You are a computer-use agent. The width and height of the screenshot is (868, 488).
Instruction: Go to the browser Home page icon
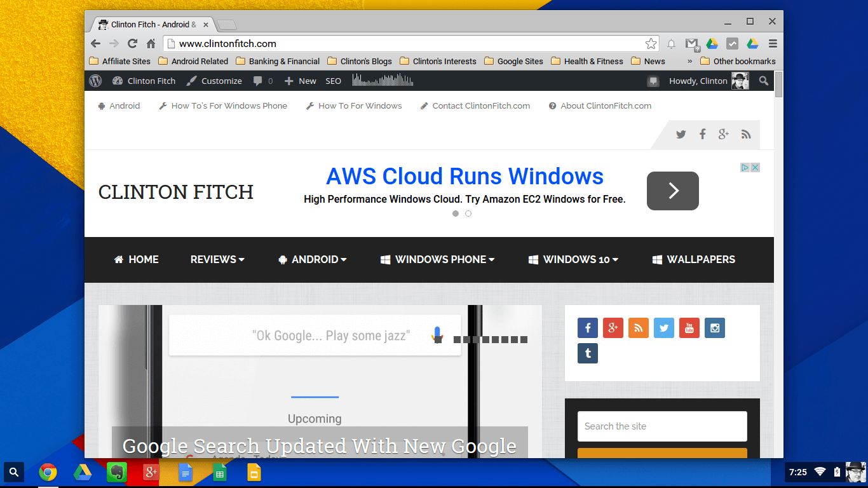[x=151, y=43]
